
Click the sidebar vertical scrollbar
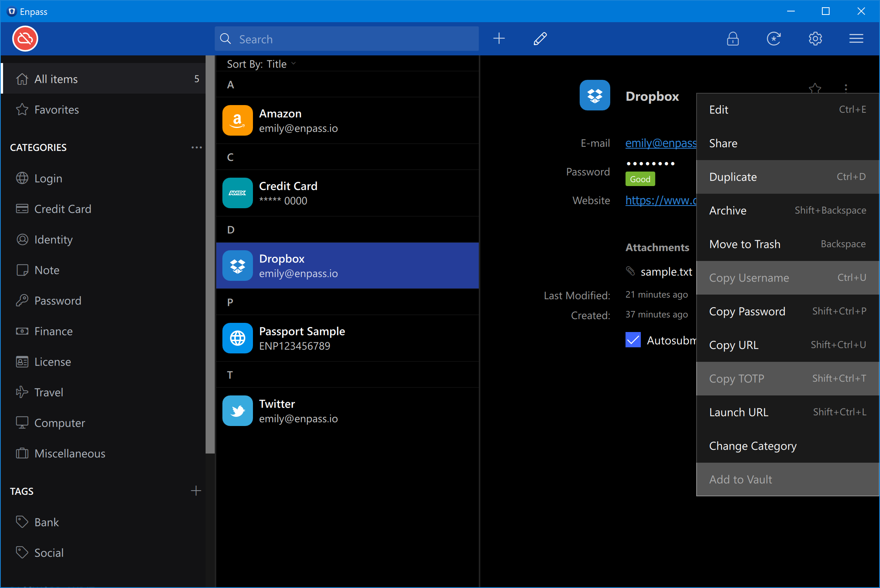[210, 254]
